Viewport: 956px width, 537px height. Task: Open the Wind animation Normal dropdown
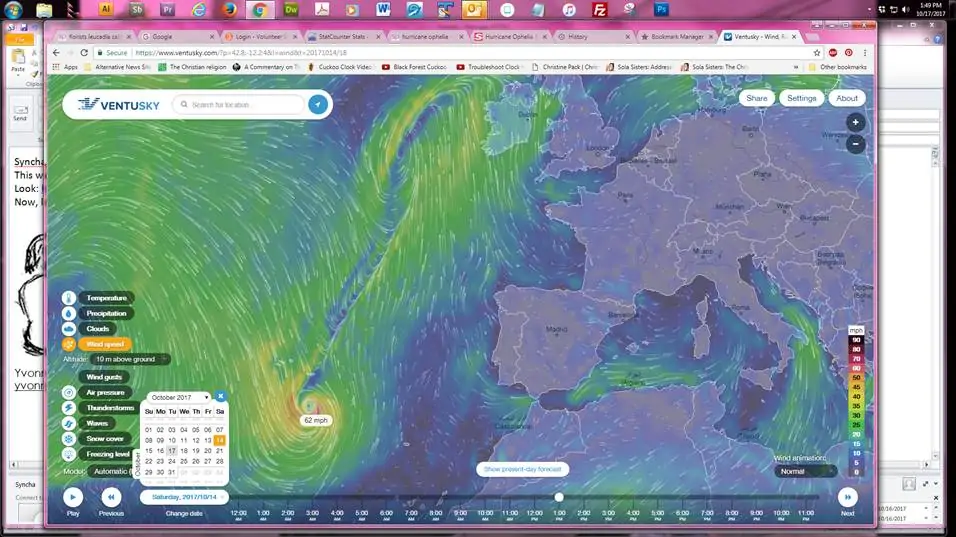pyautogui.click(x=805, y=471)
